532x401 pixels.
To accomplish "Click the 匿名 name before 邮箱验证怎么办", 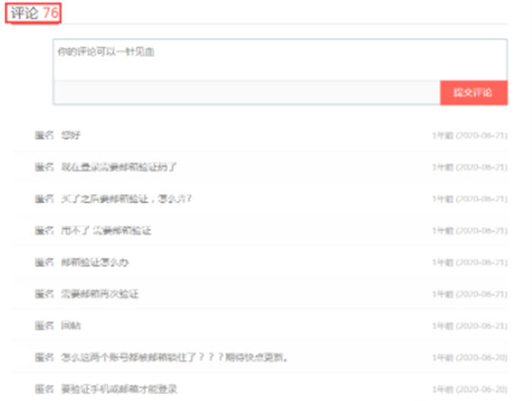I will [44, 263].
